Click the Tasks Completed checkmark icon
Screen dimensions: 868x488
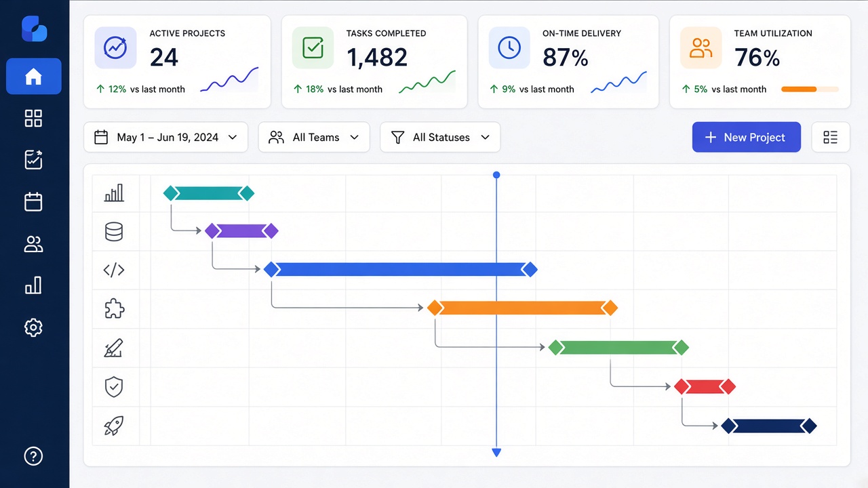click(x=313, y=47)
